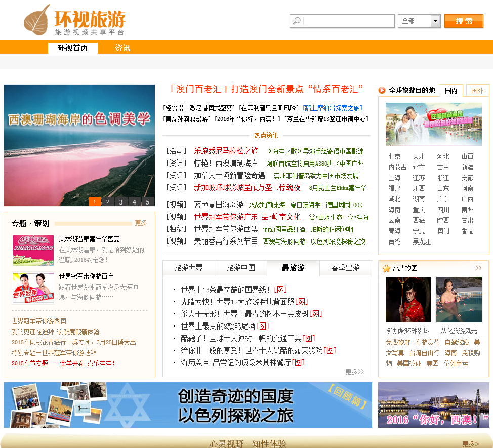Click 更多>> under the 最旅游 list

click(354, 372)
